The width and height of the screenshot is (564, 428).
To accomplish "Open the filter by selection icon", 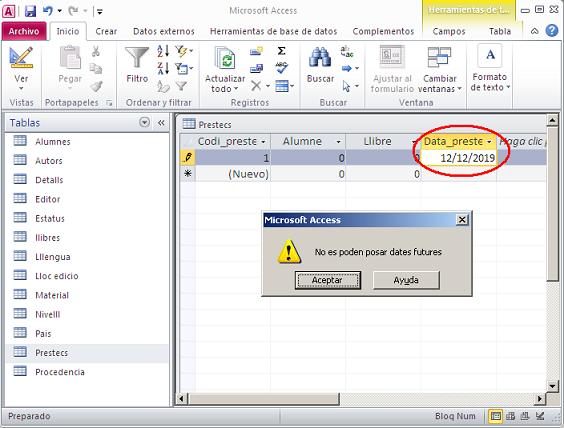I will click(183, 51).
